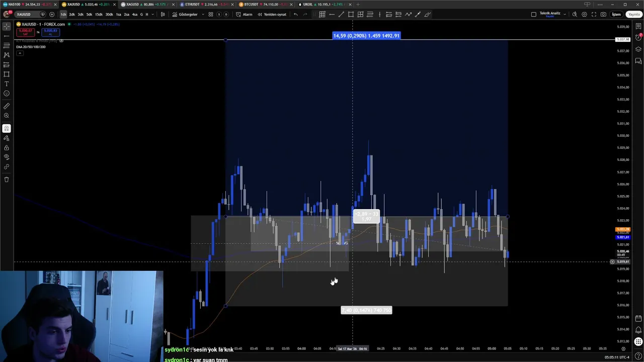This screenshot has width=644, height=362.
Task: Expand the Göstergeler favorites dropdown arrow
Action: 203,14
